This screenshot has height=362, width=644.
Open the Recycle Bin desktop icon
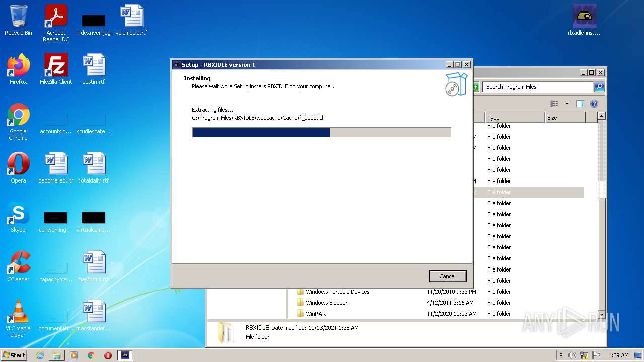point(18,20)
